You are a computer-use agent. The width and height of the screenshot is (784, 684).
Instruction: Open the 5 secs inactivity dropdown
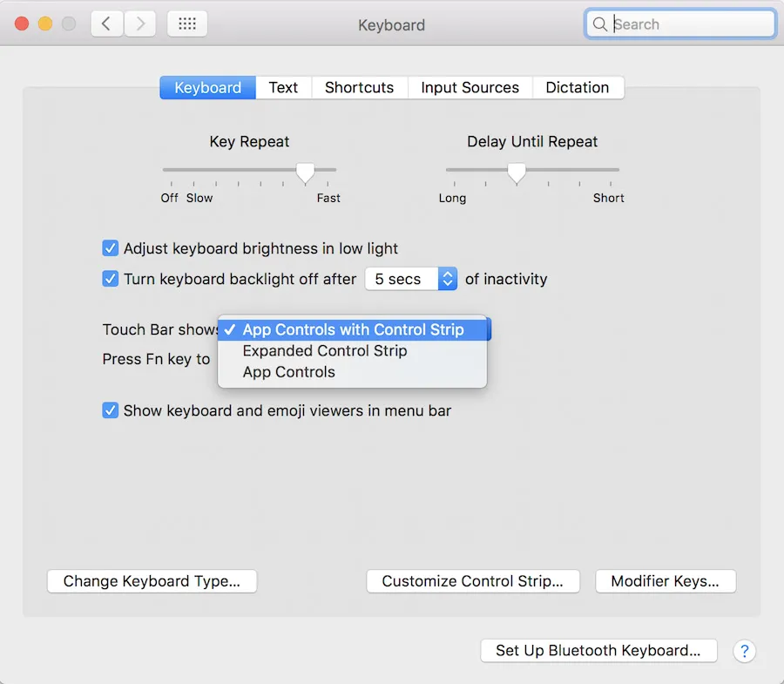411,279
